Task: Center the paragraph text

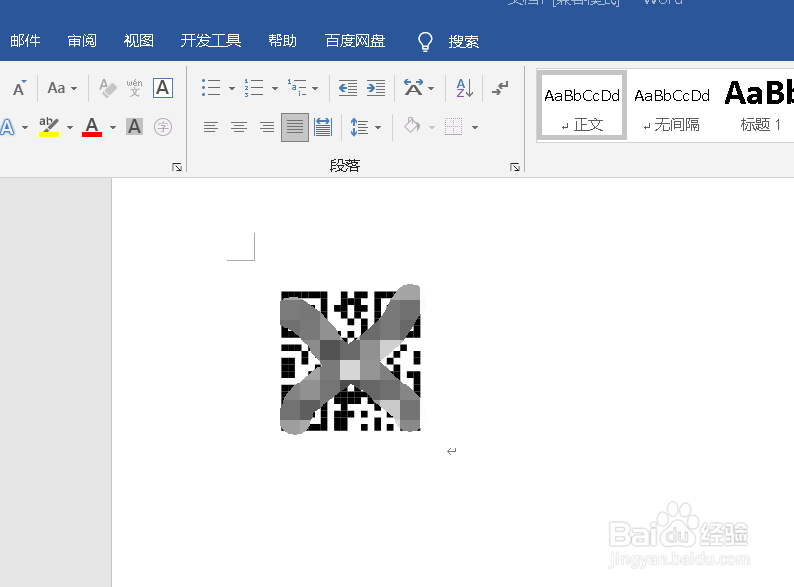Action: point(239,127)
